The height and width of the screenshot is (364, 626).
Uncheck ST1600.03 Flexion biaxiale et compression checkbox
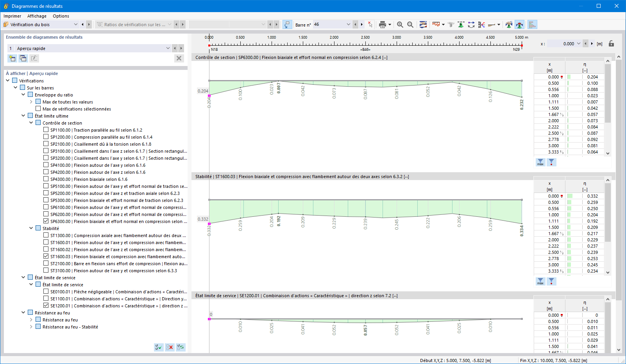click(46, 256)
